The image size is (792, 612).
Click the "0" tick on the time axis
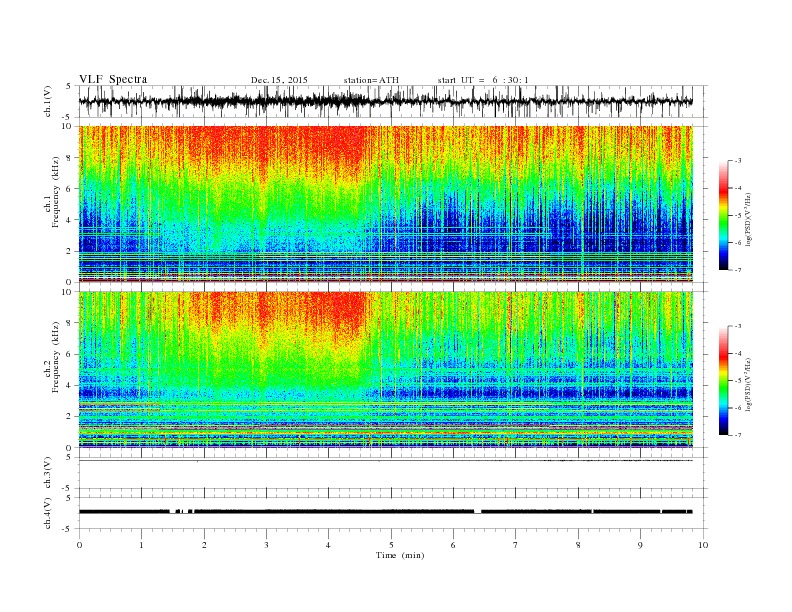pos(79,545)
